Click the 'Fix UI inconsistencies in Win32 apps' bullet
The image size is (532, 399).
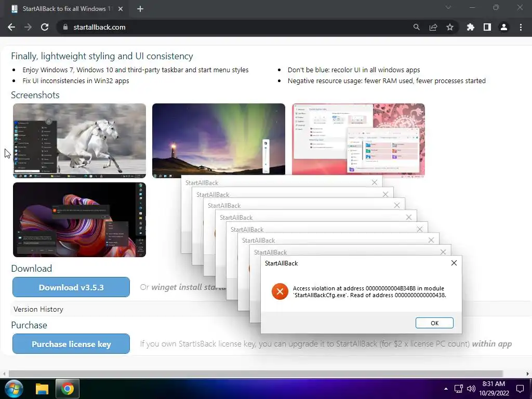[x=76, y=81]
